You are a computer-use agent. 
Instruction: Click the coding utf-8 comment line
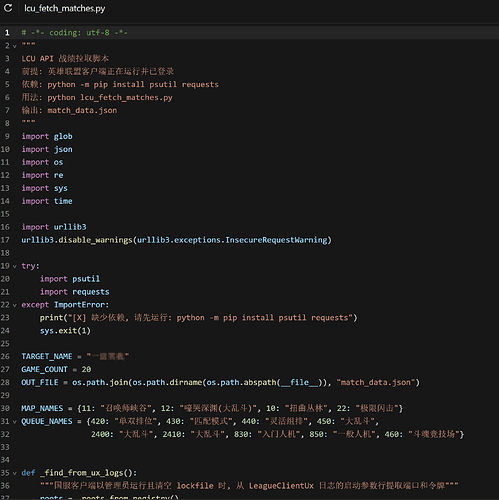tap(74, 33)
